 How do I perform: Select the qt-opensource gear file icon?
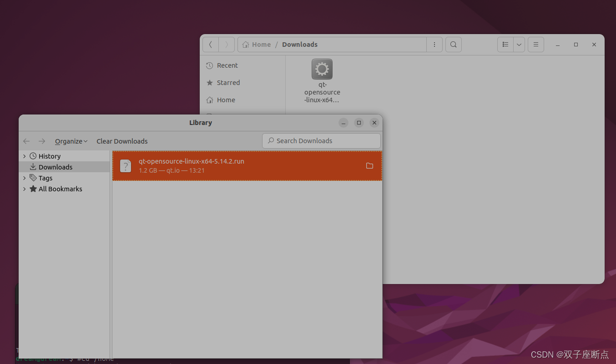point(322,70)
